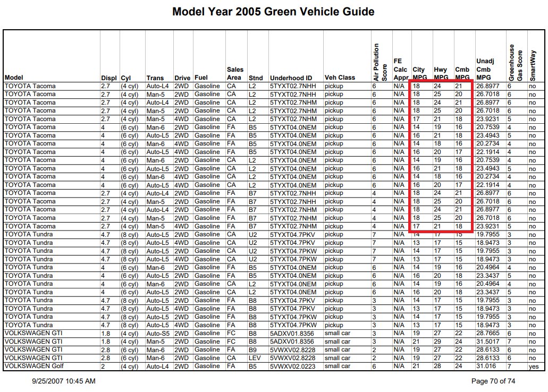The image size is (548, 392).
Task: Click the 31.5017 unadjusted MPG value
Action: (488, 342)
